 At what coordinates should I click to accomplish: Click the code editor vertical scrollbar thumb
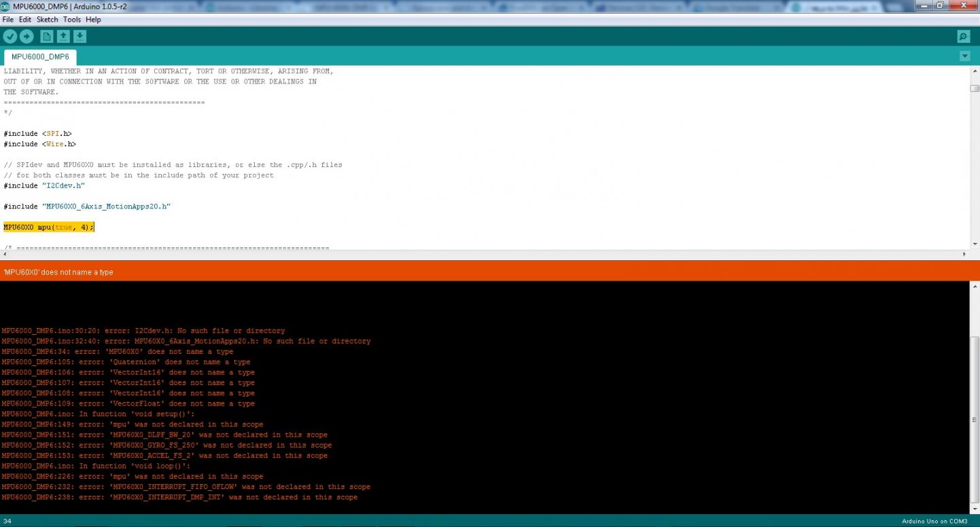point(975,88)
